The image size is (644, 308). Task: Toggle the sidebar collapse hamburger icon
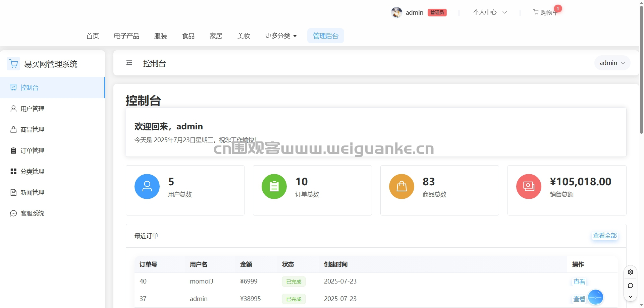pyautogui.click(x=129, y=63)
